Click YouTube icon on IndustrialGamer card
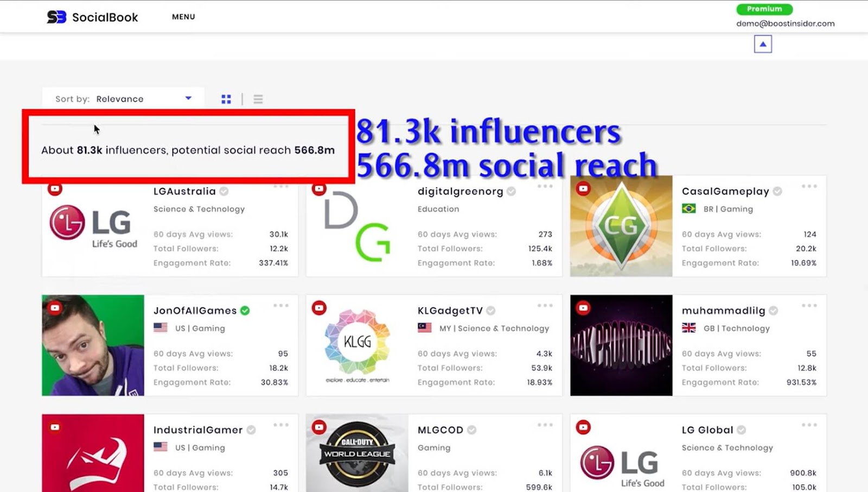The height and width of the screenshot is (492, 868). (x=55, y=428)
